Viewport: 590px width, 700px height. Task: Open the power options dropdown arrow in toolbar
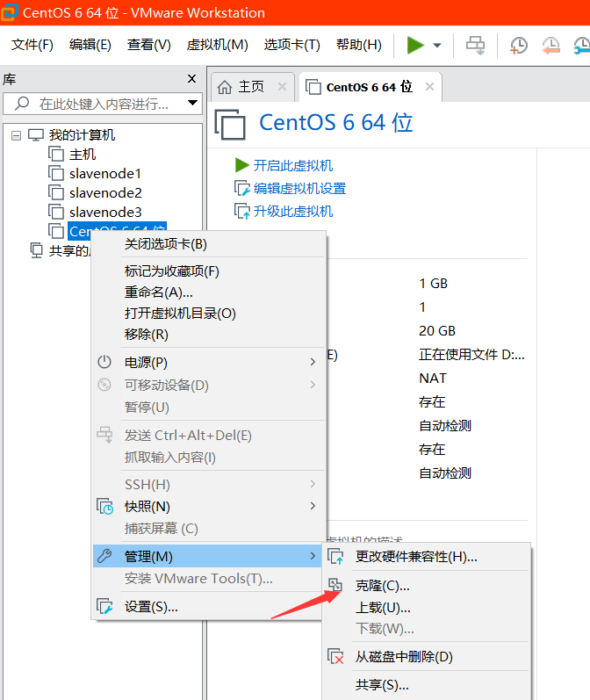click(437, 45)
